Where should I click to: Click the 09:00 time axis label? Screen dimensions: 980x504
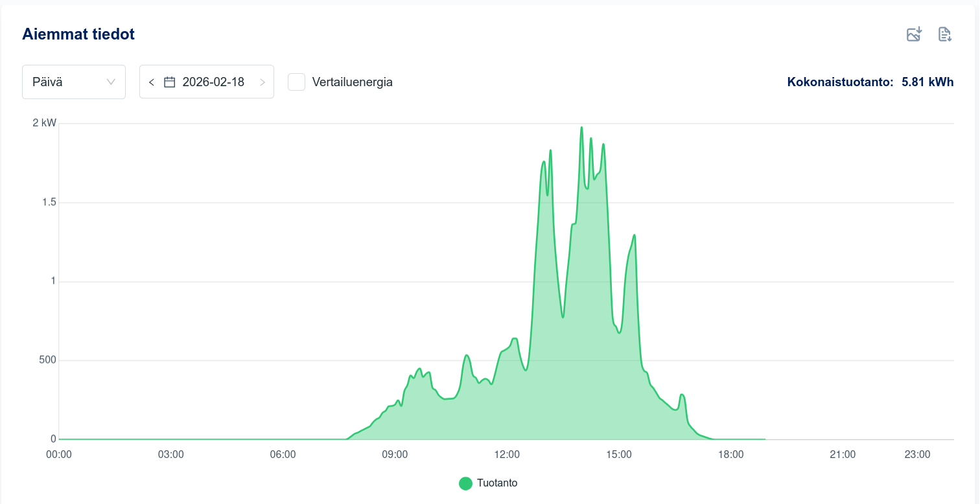point(395,455)
